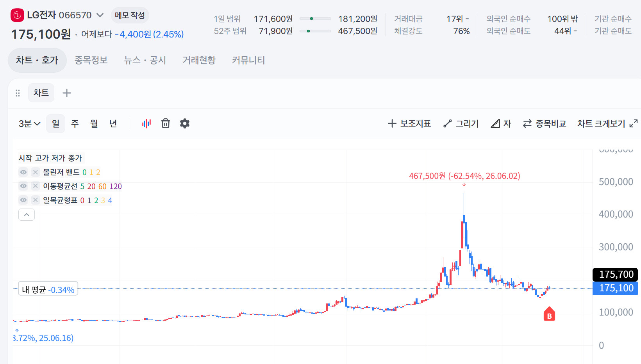The width and height of the screenshot is (641, 364).
Task: Click the 181,200원 daily high value
Action: (x=358, y=19)
